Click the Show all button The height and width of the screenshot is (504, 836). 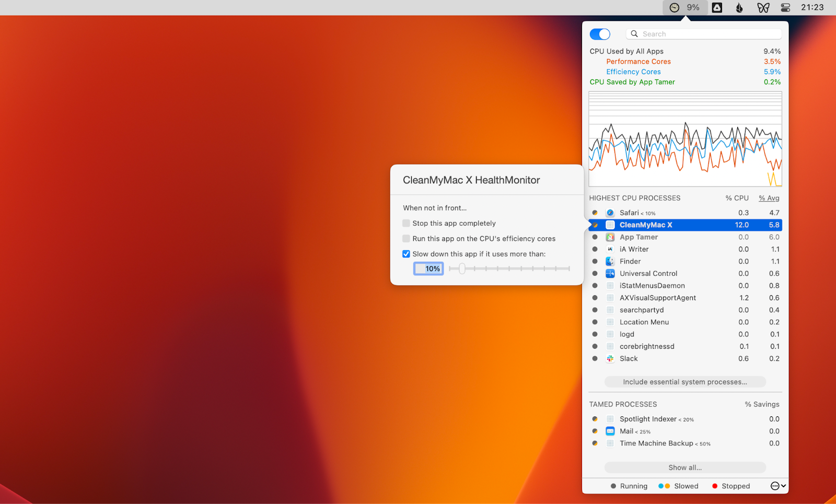[x=684, y=467]
